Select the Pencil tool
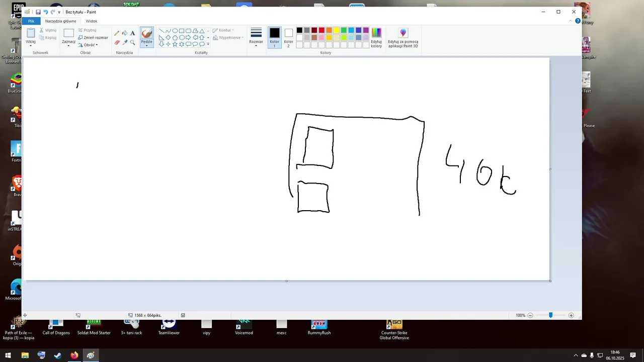The image size is (644, 362). pos(117,33)
